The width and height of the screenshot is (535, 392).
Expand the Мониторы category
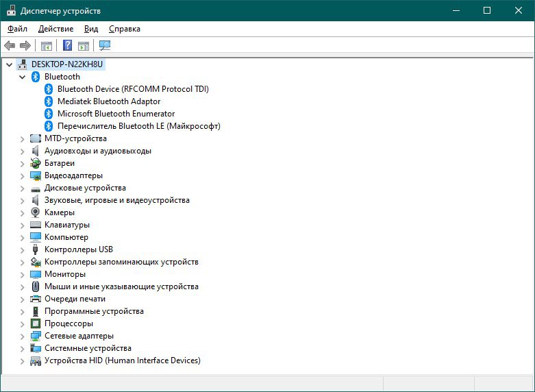coord(23,274)
